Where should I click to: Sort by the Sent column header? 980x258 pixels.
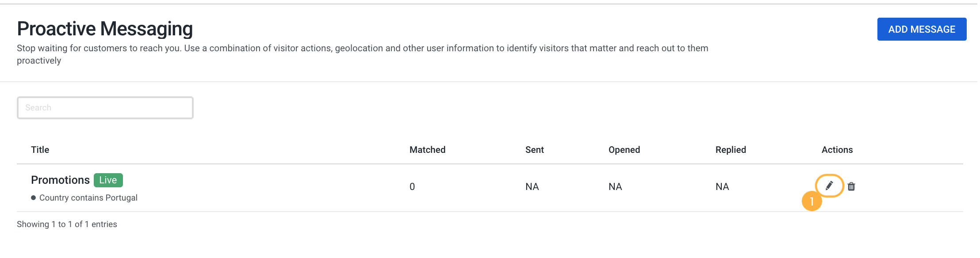point(535,150)
